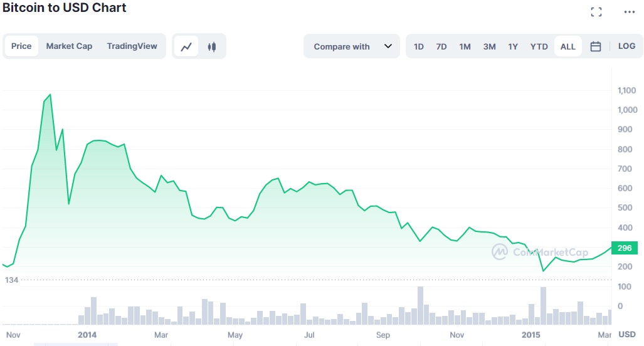Click the Compare with chevron arrow
Viewport: 644px width, 346px height.
click(388, 46)
